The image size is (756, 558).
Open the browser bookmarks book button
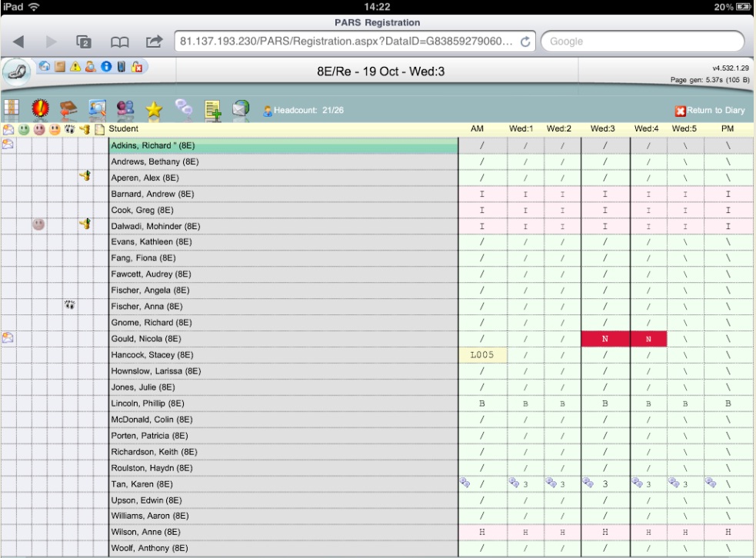tap(119, 42)
